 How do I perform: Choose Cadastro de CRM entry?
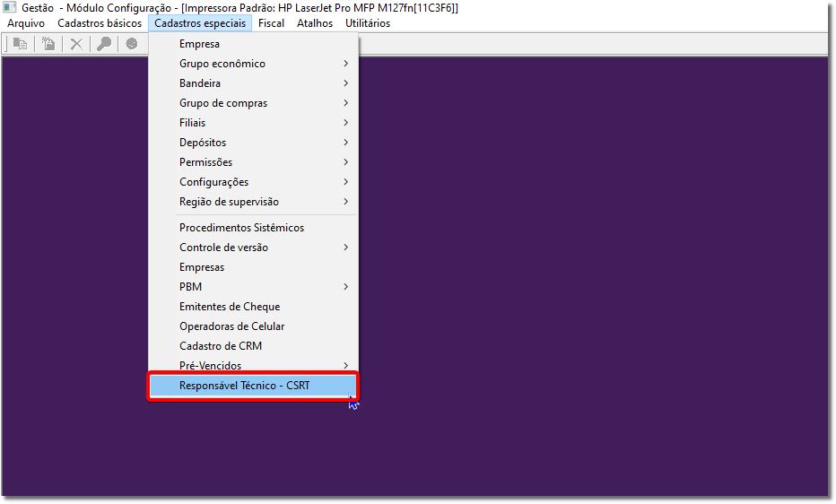(x=253, y=346)
